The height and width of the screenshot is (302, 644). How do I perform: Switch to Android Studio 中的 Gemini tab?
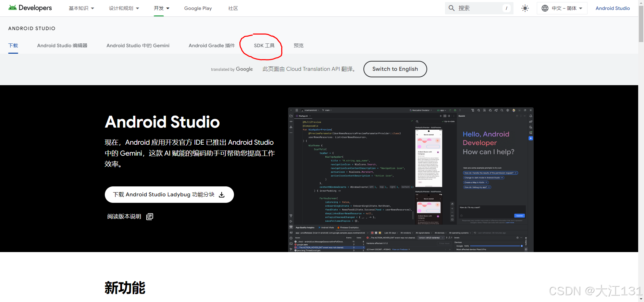[x=138, y=45]
